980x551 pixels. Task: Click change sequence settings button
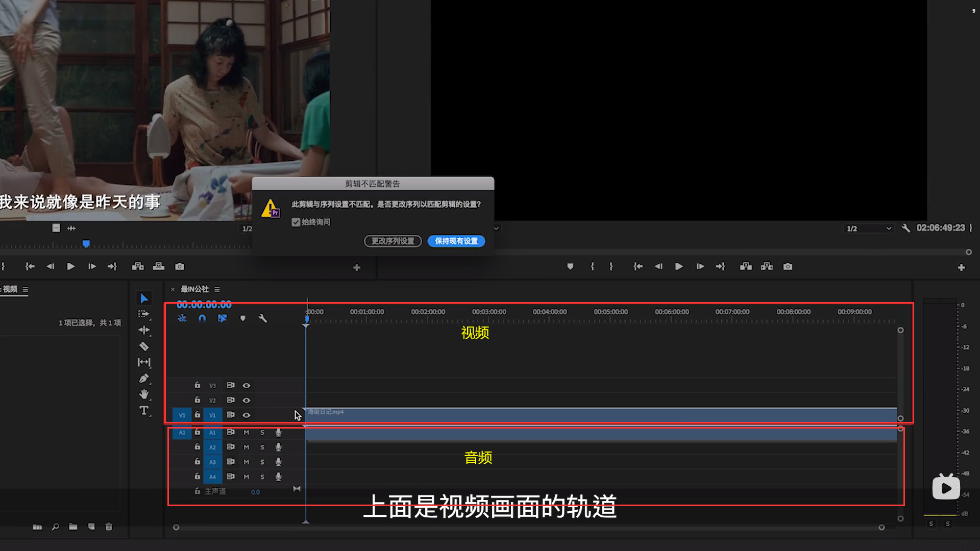[393, 241]
